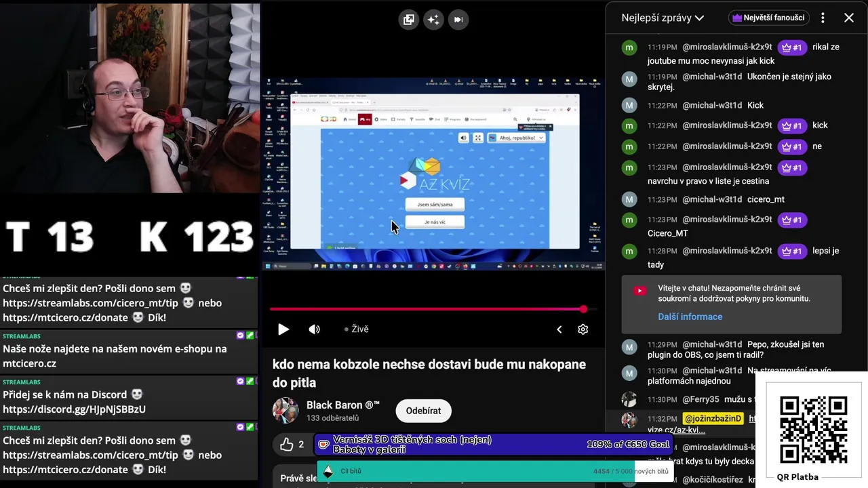Click the Další informace link in chat
The image size is (868, 488).
[690, 317]
